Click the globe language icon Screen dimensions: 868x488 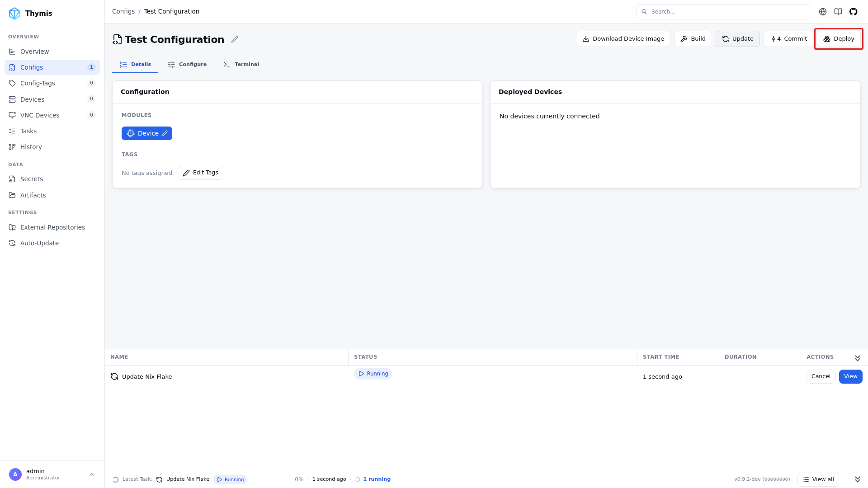[822, 12]
